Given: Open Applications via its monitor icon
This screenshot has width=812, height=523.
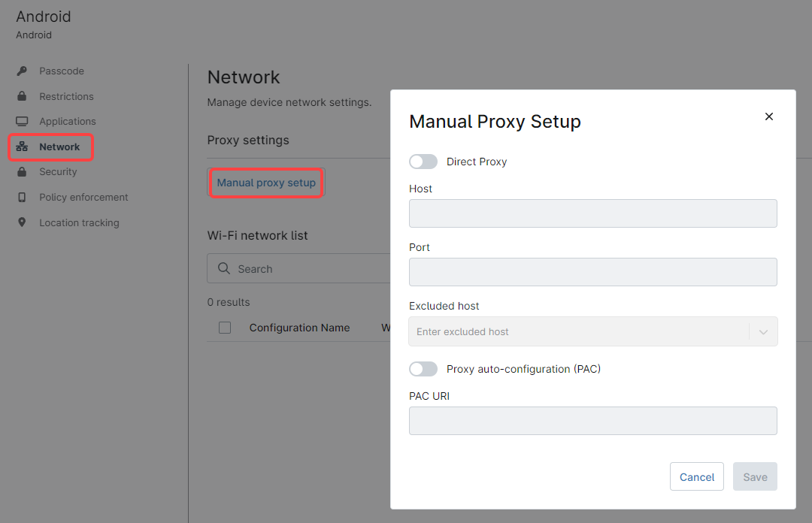Looking at the screenshot, I should [x=22, y=121].
